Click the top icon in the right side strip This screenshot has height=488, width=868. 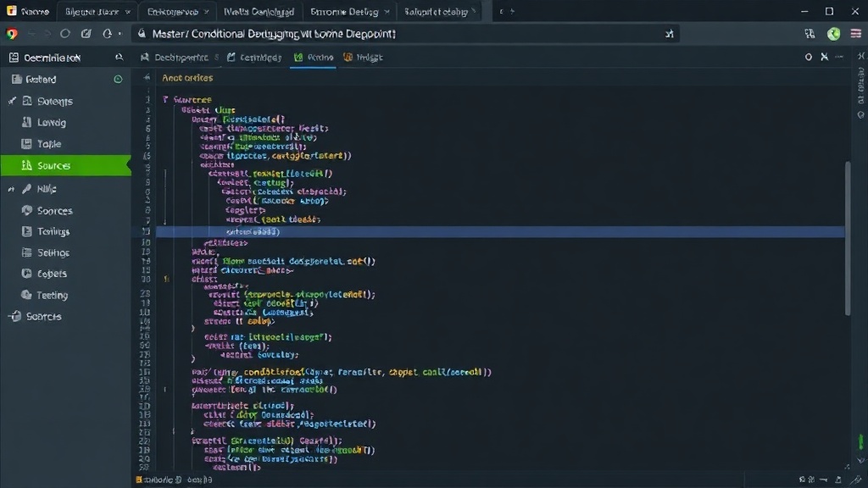[x=861, y=56]
